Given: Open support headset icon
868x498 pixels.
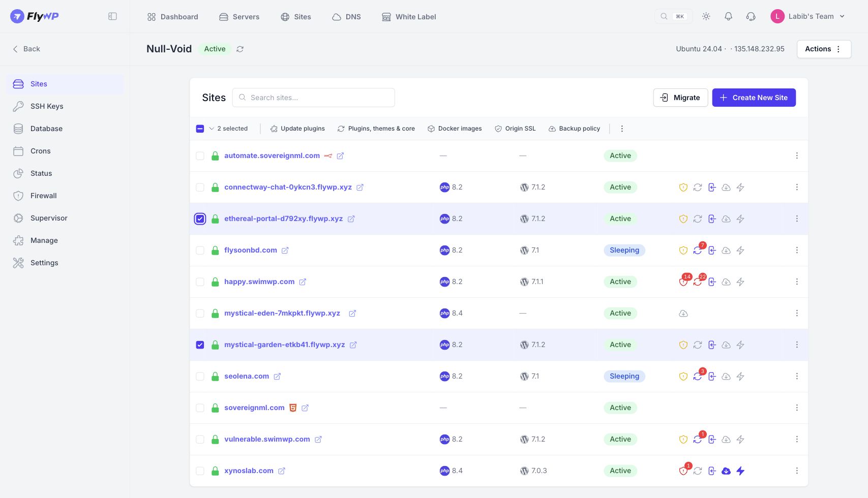Looking at the screenshot, I should pos(751,16).
